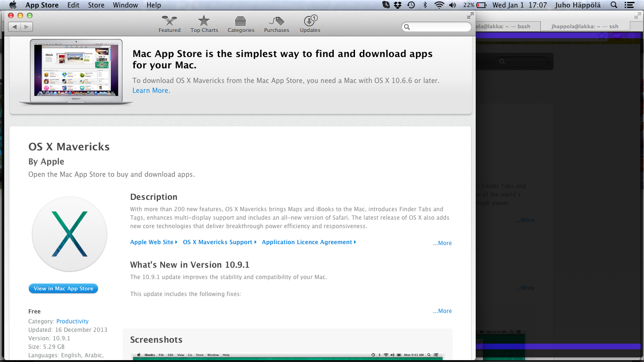
Task: Go back with the left arrow button
Action: (15, 27)
